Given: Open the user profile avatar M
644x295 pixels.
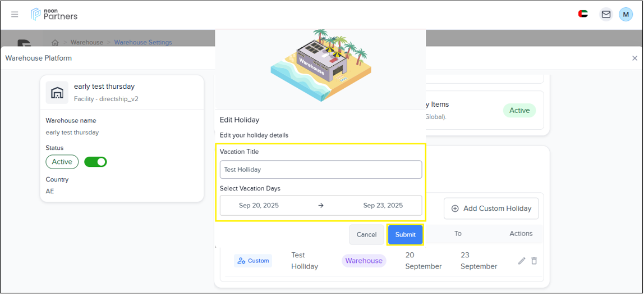Looking at the screenshot, I should [625, 15].
